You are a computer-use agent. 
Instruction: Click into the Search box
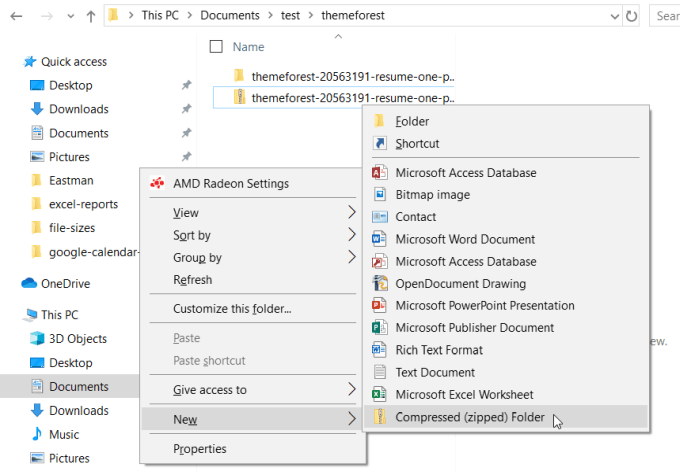pyautogui.click(x=665, y=16)
